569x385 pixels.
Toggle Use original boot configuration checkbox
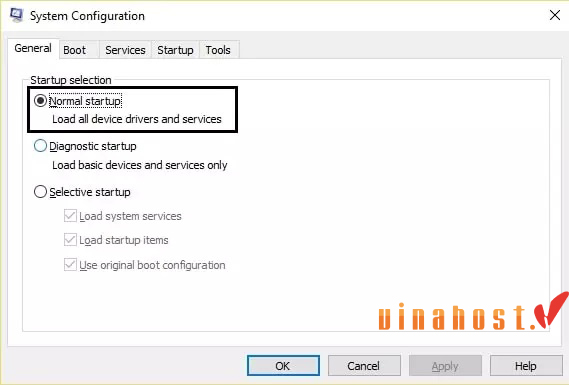pos(70,265)
